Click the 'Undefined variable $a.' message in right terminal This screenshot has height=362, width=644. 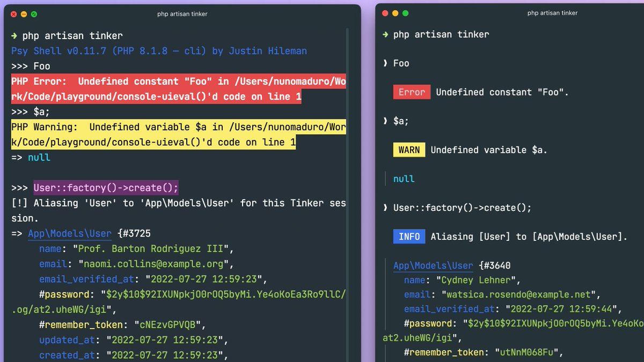tap(489, 150)
